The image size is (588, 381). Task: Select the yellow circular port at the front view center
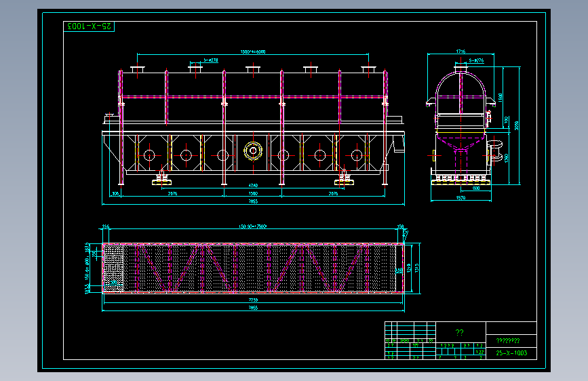pos(253,151)
